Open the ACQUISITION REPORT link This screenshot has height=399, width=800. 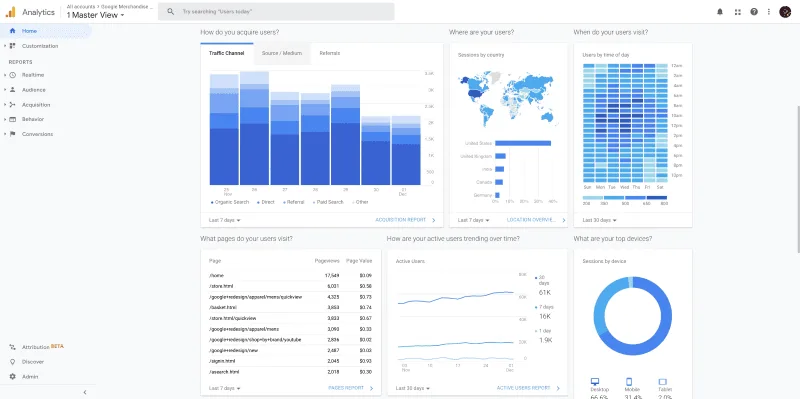click(405, 220)
